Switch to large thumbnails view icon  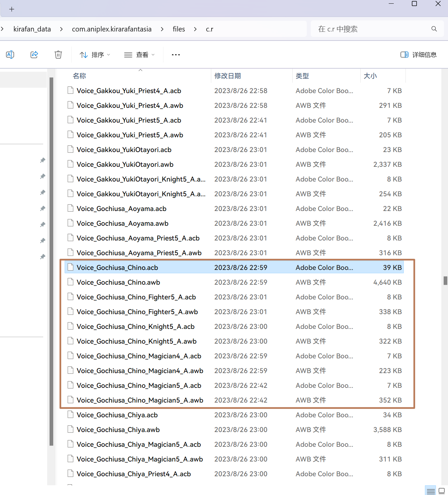coord(442,491)
